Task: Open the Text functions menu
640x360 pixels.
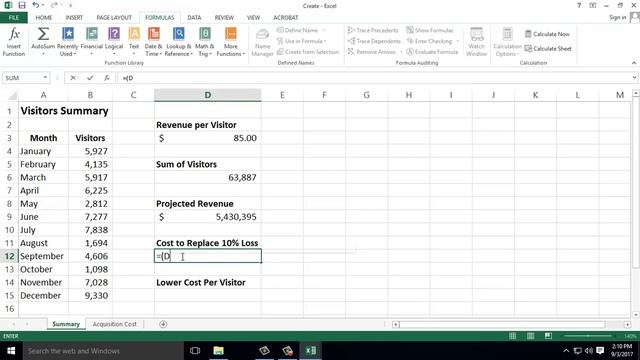Action: [x=134, y=42]
